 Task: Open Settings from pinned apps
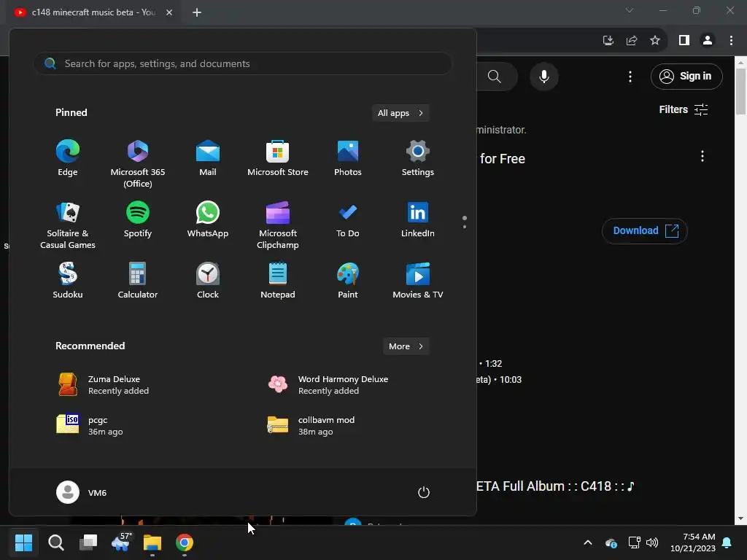click(418, 158)
